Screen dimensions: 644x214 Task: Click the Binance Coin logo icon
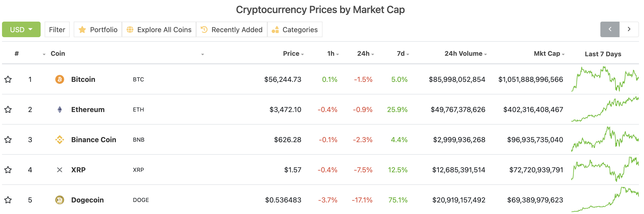pyautogui.click(x=59, y=140)
